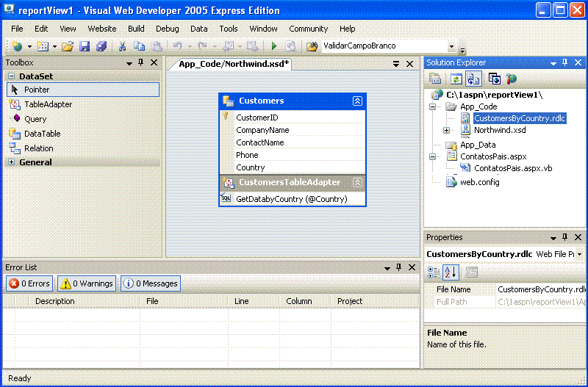Click the Save All toolbar icon
The width and height of the screenshot is (588, 387).
(x=101, y=46)
